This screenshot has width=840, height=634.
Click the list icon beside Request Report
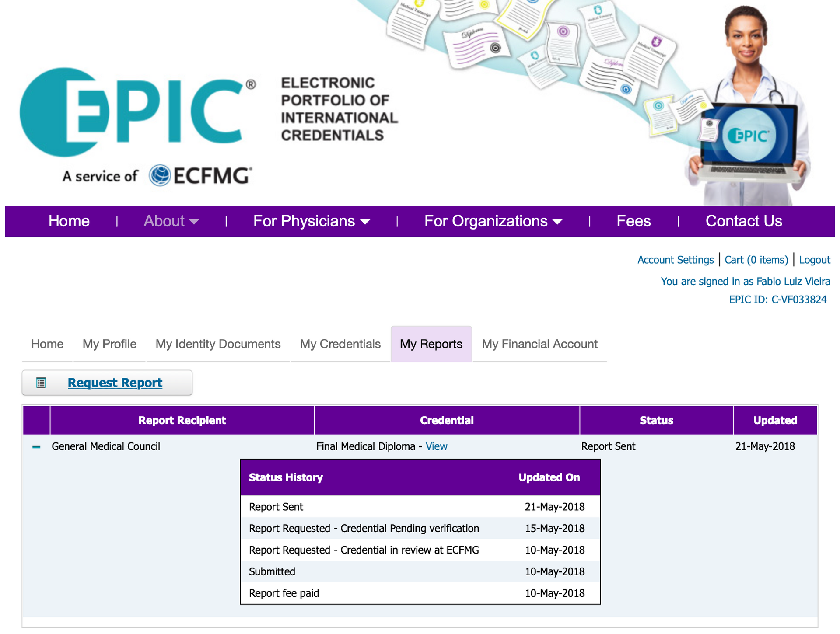point(41,383)
